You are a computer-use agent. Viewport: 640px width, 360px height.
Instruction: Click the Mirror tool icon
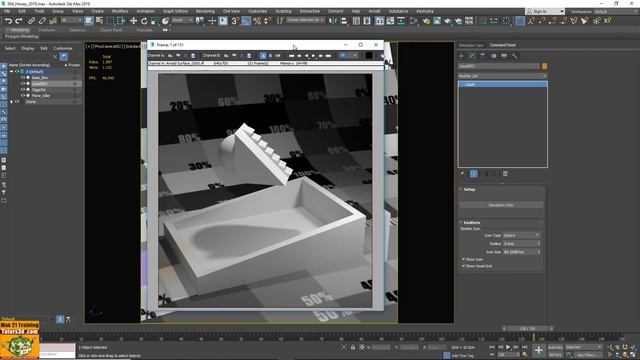[333, 20]
